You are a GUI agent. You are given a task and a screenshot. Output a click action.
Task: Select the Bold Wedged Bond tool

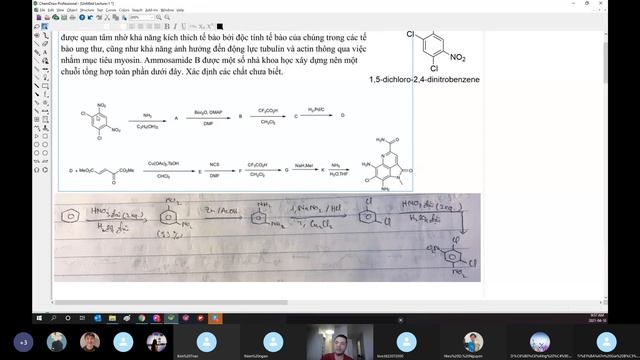[37, 94]
